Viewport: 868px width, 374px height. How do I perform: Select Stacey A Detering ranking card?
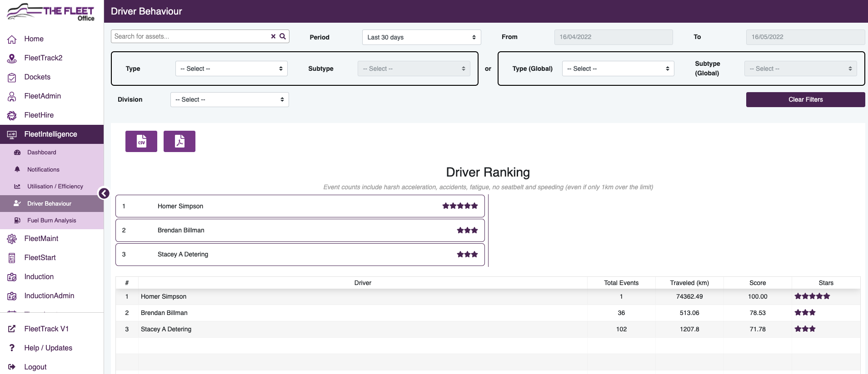(300, 254)
